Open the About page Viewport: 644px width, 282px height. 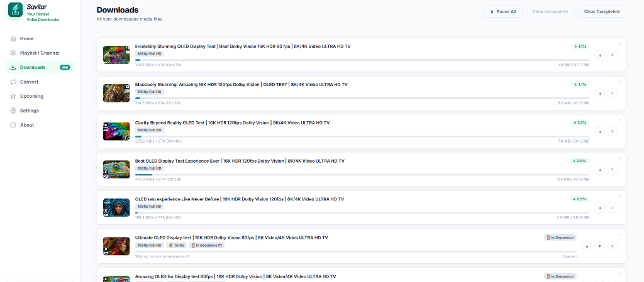tap(40, 124)
